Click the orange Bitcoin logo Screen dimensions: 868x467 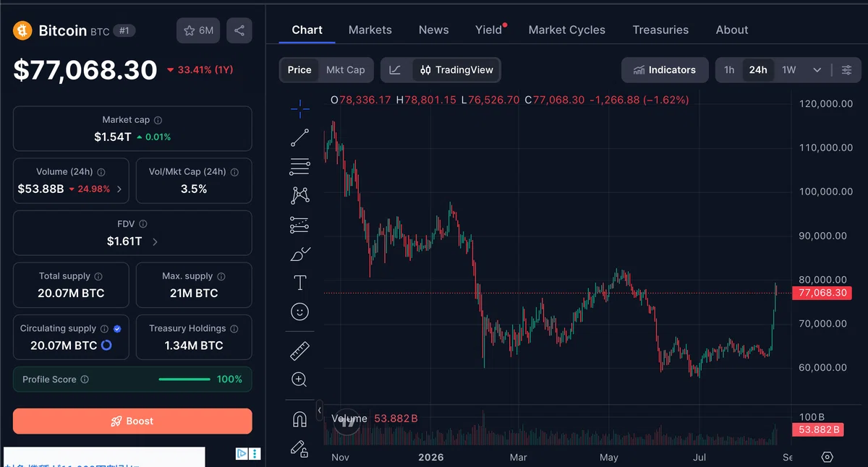tap(22, 30)
